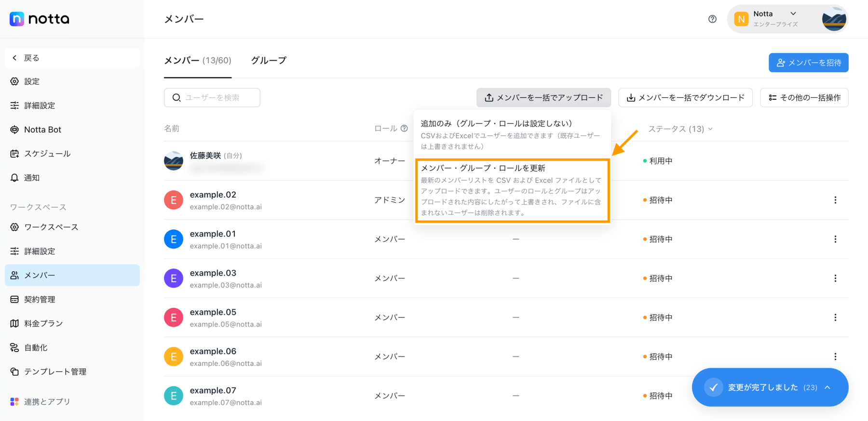Click the アドミン role for example.02
This screenshot has width=868, height=421.
point(390,200)
